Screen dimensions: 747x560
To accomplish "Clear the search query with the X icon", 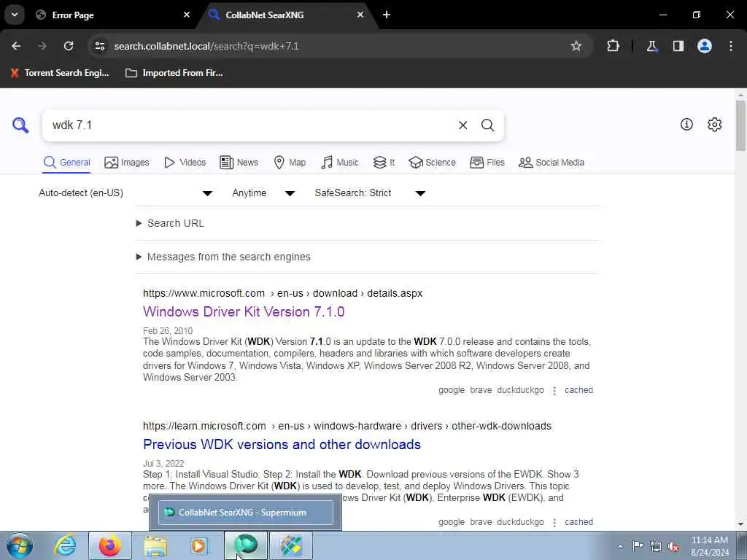I will coord(462,125).
